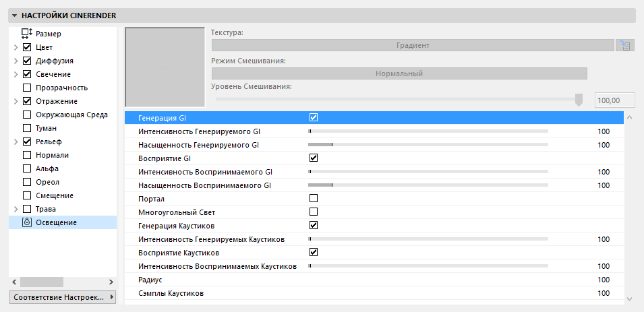Click the Освещение lamp icon
This screenshot has height=312, width=644.
[x=27, y=222]
